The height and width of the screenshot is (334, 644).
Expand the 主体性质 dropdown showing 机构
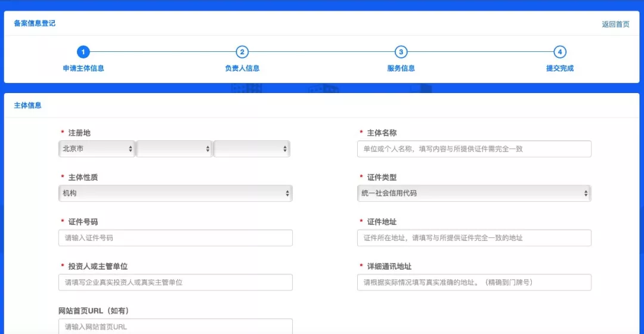175,193
